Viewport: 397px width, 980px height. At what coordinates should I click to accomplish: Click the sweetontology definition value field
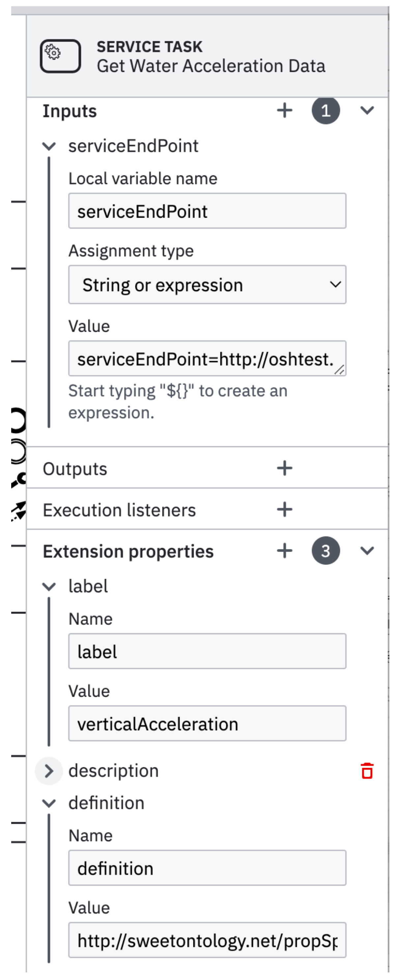click(207, 940)
